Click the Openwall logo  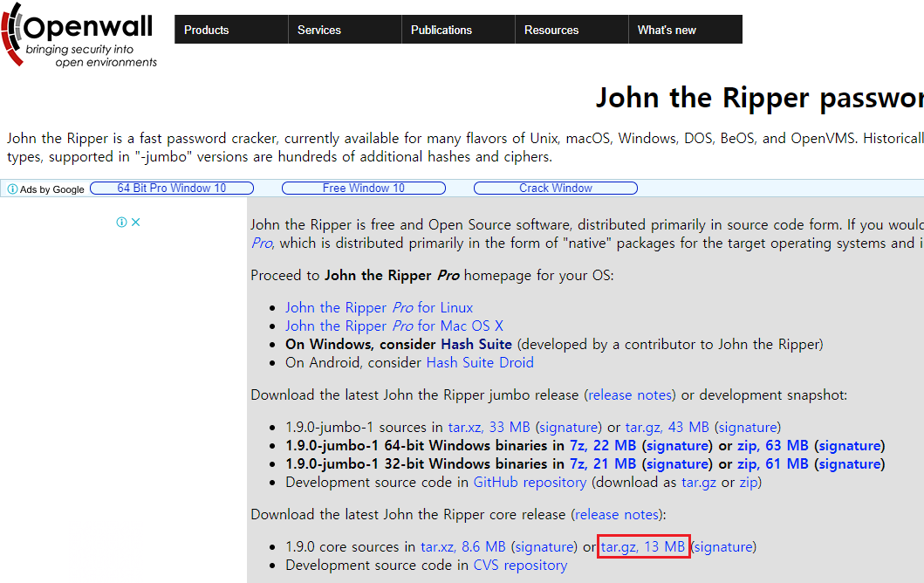coord(79,35)
